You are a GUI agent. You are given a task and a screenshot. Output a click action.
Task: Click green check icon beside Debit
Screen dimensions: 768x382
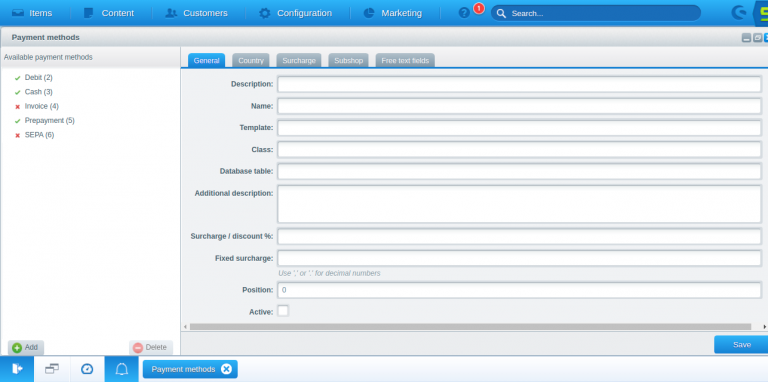pos(18,78)
